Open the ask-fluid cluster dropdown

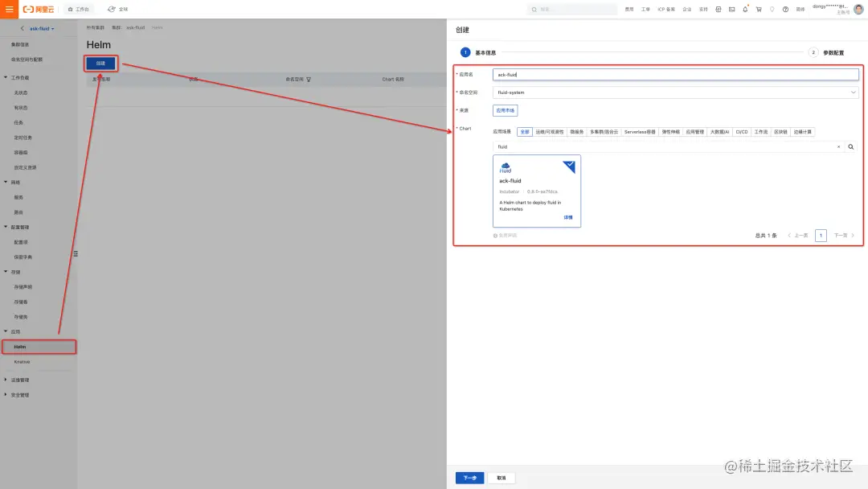tap(42, 28)
